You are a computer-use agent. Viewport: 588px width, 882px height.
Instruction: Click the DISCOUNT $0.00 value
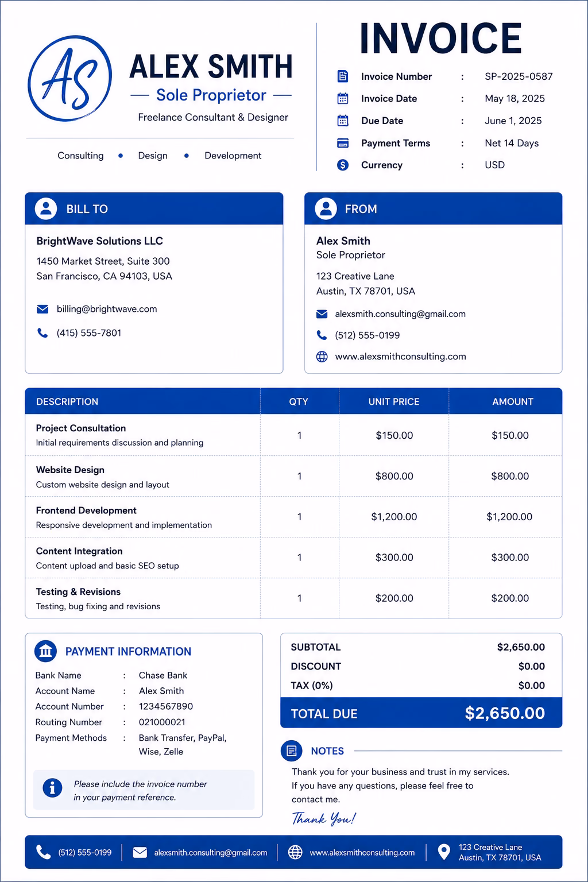click(x=531, y=666)
